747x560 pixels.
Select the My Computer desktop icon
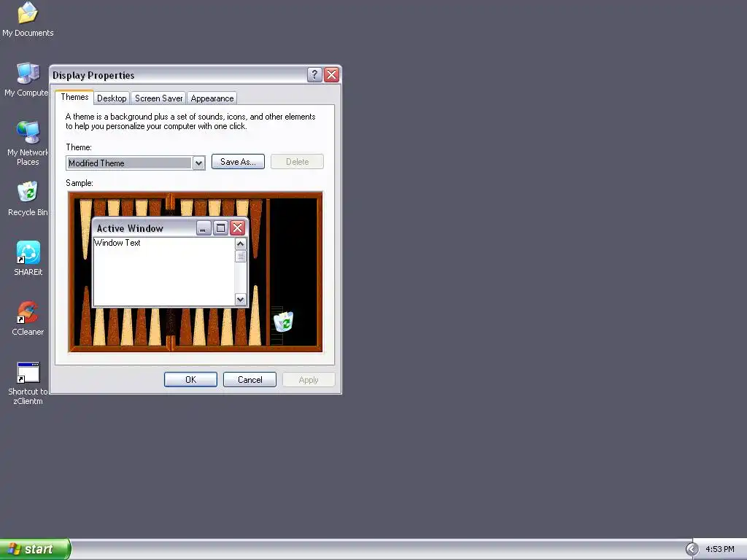pyautogui.click(x=28, y=79)
